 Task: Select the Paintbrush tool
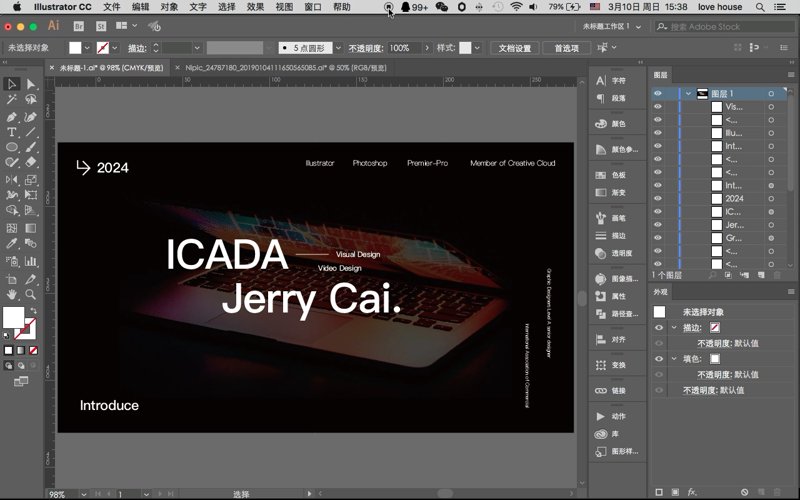click(x=31, y=147)
